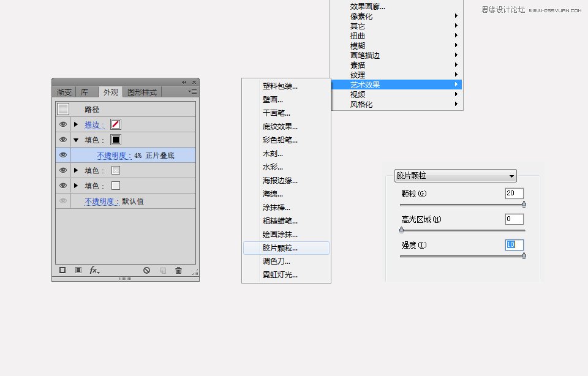Viewport: 588px width, 376px height.
Task: Hide the white-swatch 填色 fill
Action: tap(63, 186)
